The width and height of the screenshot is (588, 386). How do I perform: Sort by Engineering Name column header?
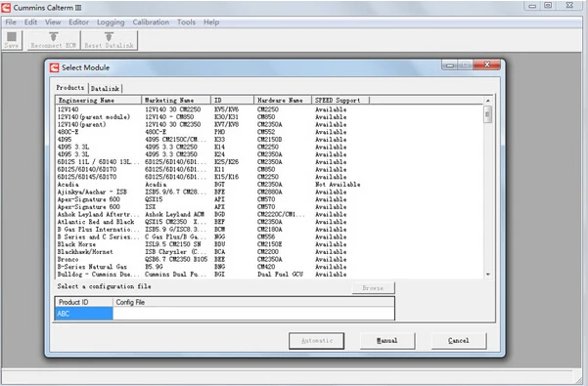pyautogui.click(x=99, y=101)
